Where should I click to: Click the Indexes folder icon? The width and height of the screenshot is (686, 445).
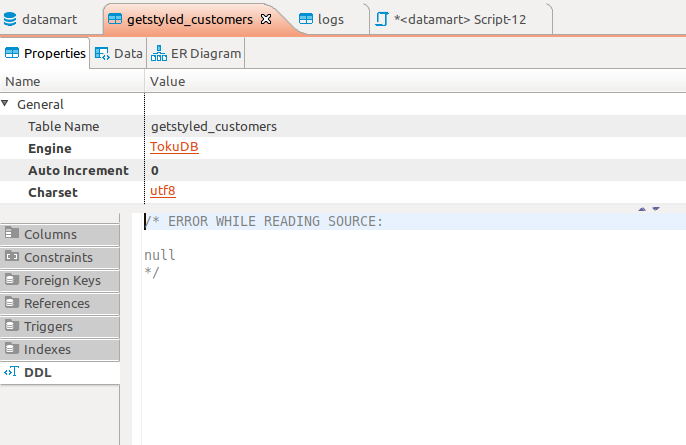[12, 348]
